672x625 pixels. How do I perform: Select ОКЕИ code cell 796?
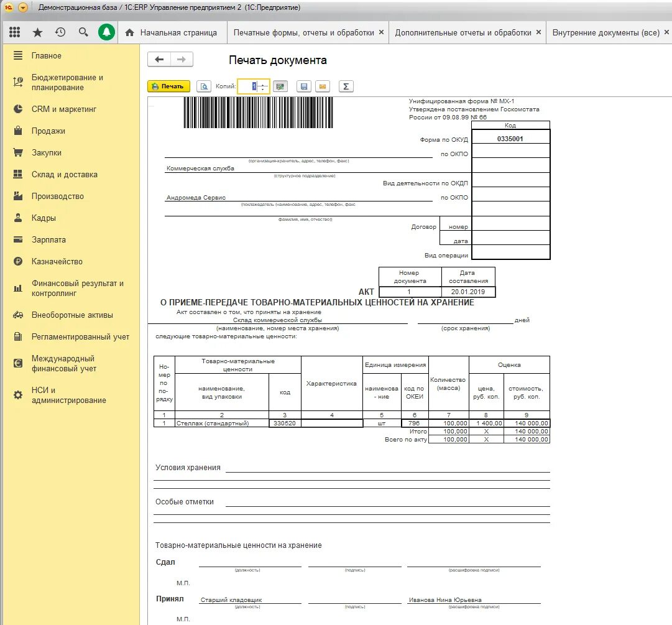point(415,423)
